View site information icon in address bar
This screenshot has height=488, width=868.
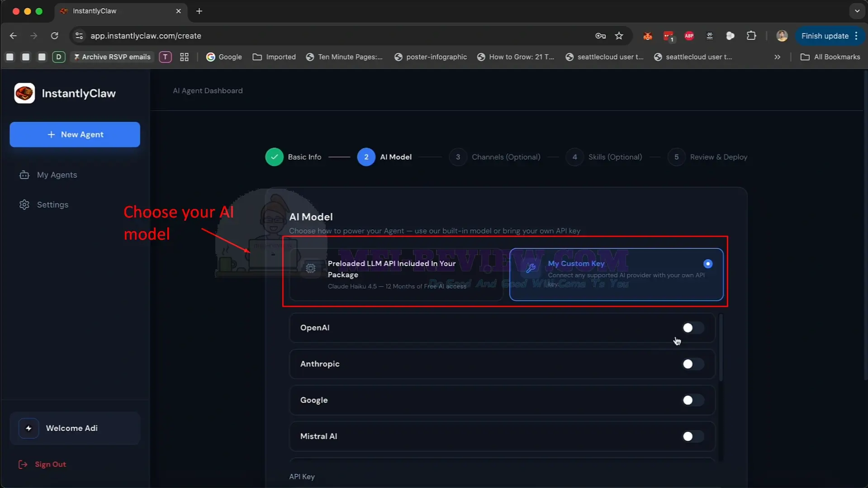[x=79, y=36]
